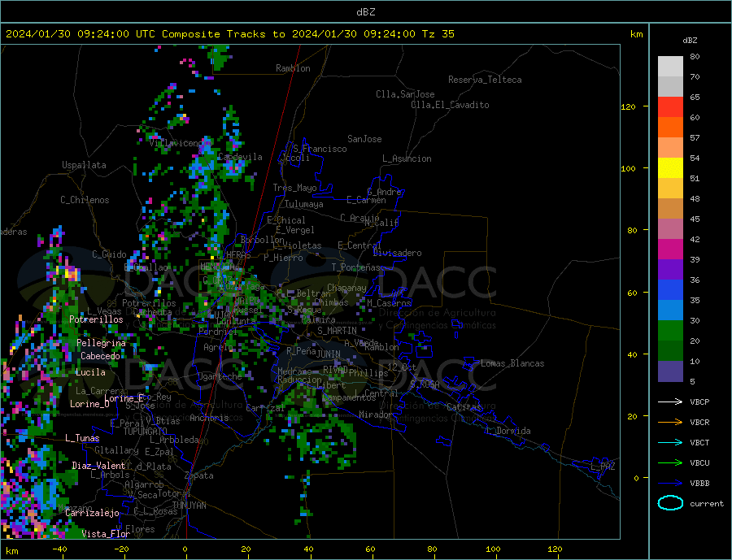Click the 'TUNUYAN' map label
Viewport: 732px width, 560px height.
[x=189, y=506]
